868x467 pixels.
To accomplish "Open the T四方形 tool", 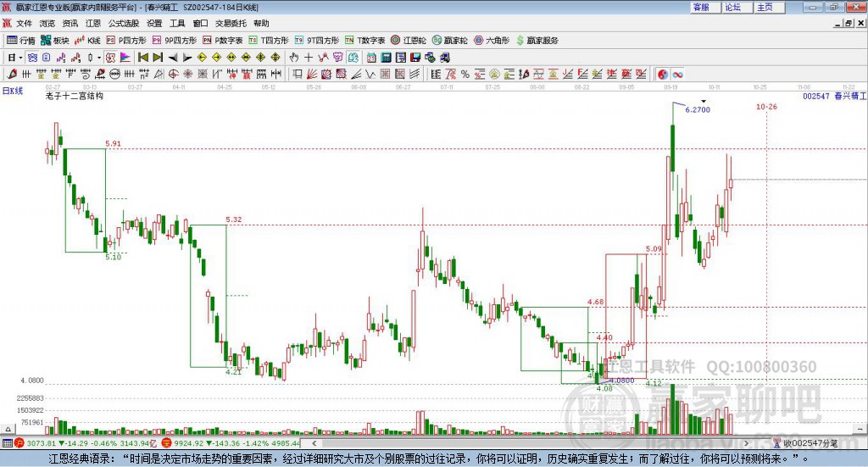I will (269, 41).
